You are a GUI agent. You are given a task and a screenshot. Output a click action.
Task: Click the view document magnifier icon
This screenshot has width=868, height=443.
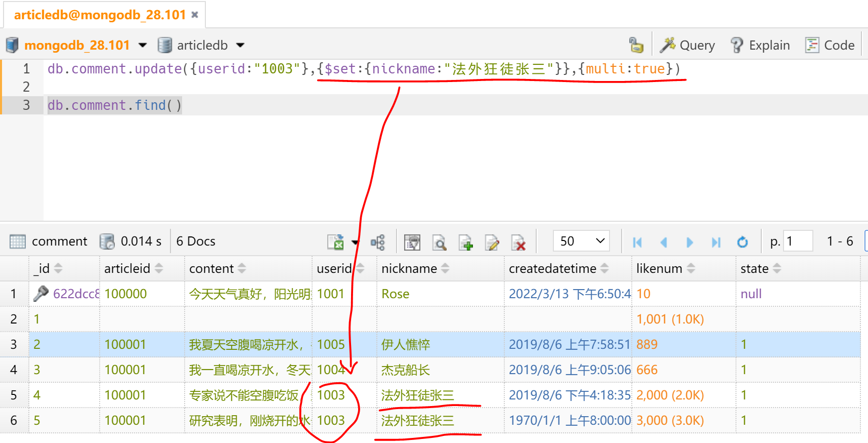(439, 242)
